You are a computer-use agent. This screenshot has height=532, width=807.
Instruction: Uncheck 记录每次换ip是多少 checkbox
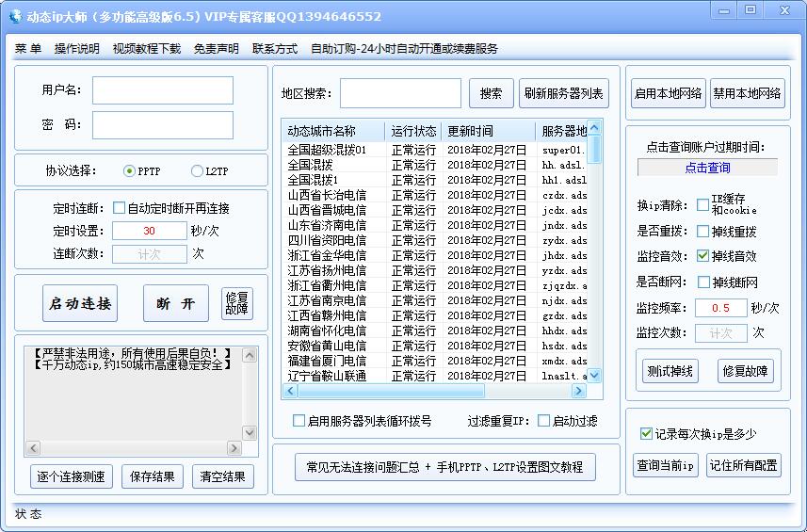tap(646, 434)
